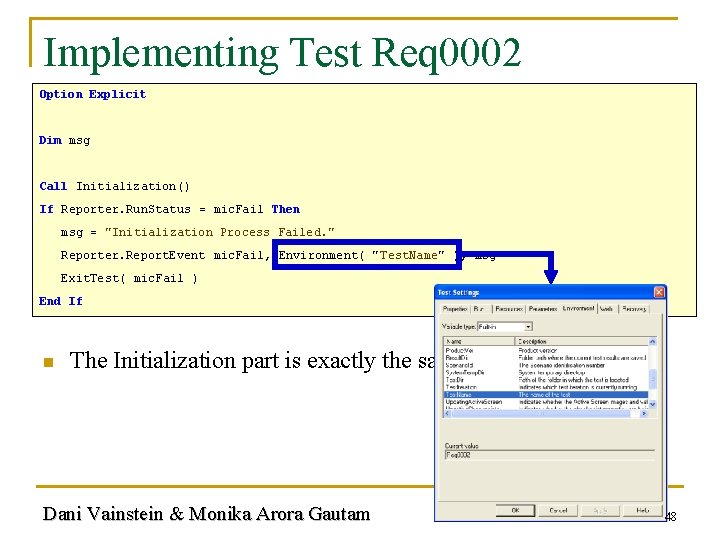Viewport: 720px width, 540px height.
Task: Open the Variable type dropdown
Action: click(x=529, y=326)
